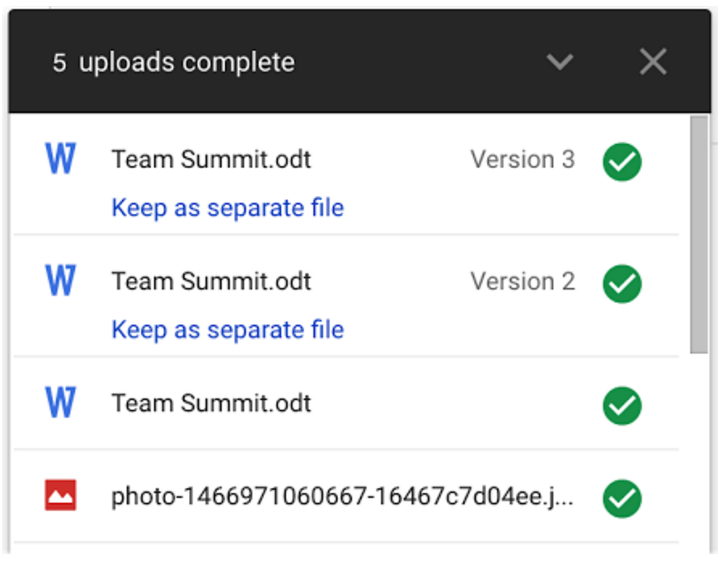Click green checkmark on third Team Summit.odt
722x562 pixels.
pos(622,406)
